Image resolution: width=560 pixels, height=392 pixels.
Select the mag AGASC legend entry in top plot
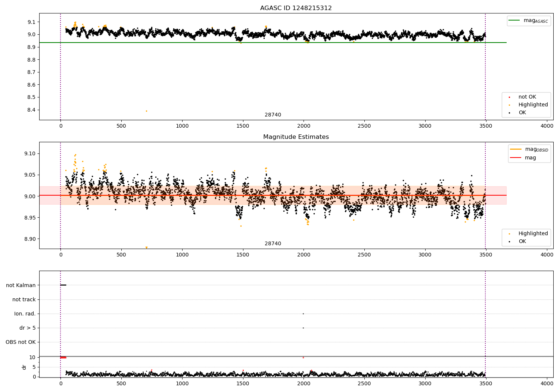529,21
